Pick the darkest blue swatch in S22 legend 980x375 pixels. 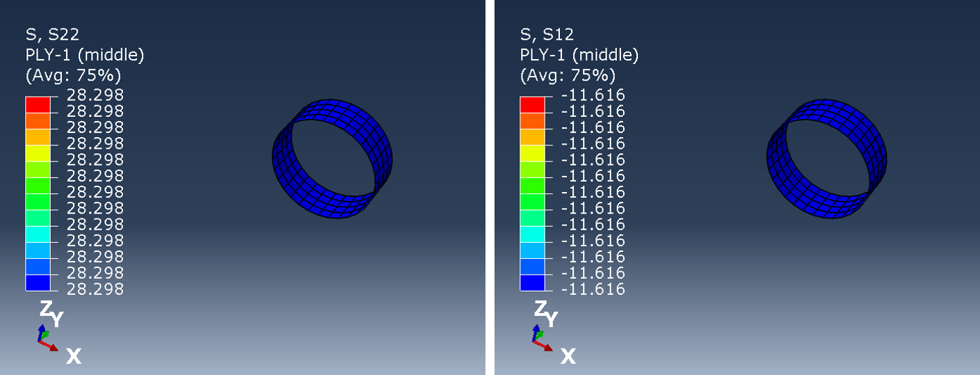38,282
